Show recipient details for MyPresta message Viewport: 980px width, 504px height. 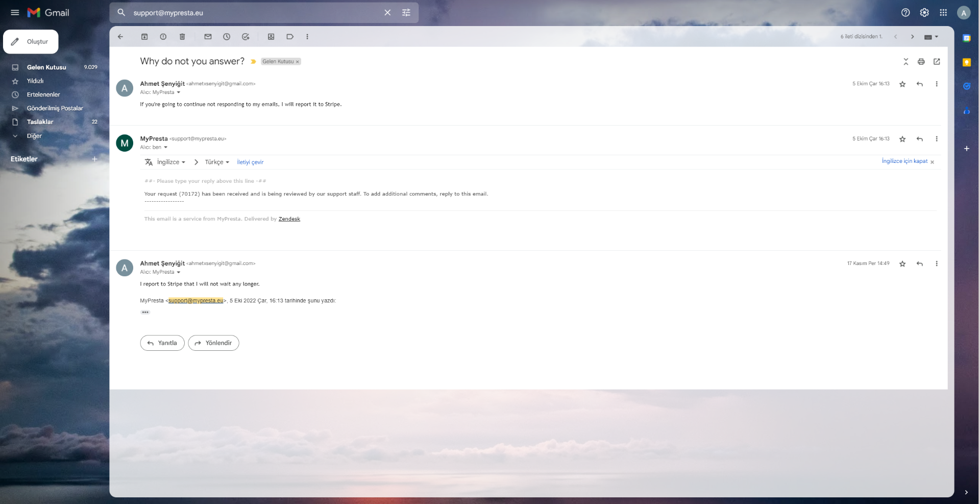point(165,148)
